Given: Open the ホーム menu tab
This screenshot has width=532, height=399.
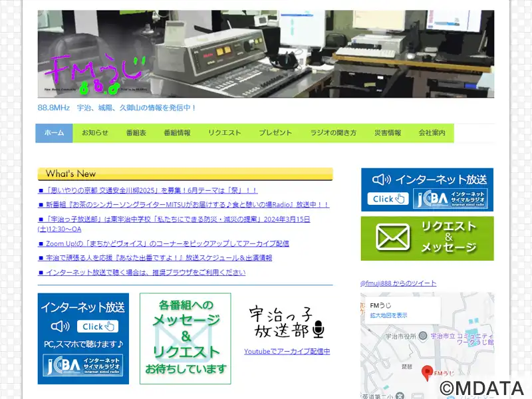Looking at the screenshot, I should point(54,133).
